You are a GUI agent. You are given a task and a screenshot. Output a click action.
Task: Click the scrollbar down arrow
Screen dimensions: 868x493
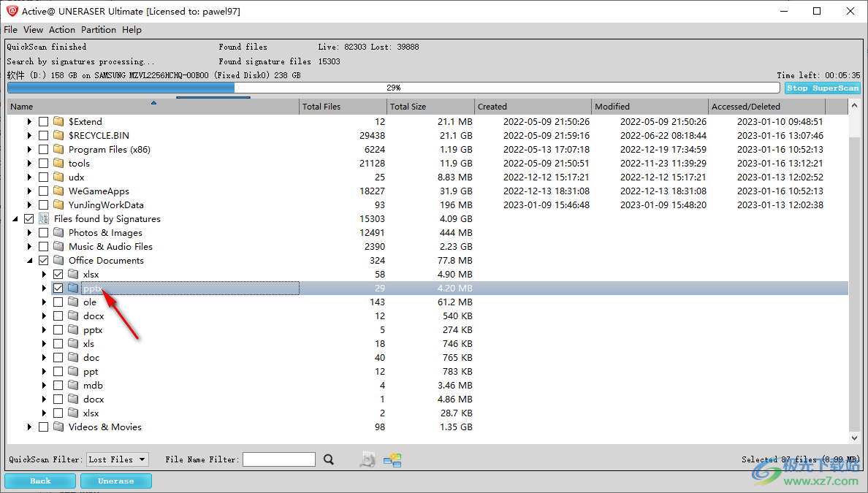[x=854, y=437]
